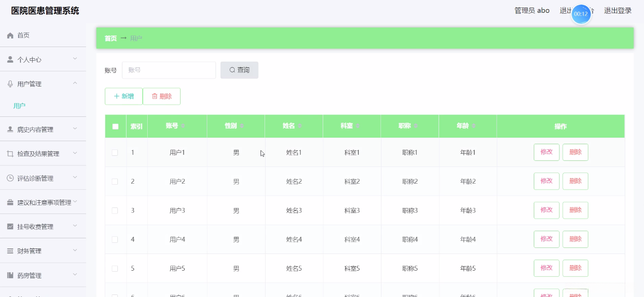
Task: Open the 个人中心 sidebar menu
Action: click(x=43, y=60)
